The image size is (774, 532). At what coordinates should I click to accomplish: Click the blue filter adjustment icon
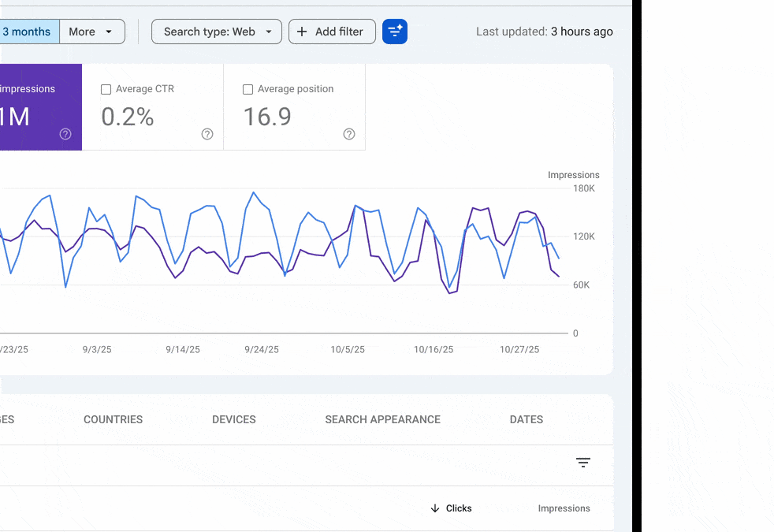point(394,32)
